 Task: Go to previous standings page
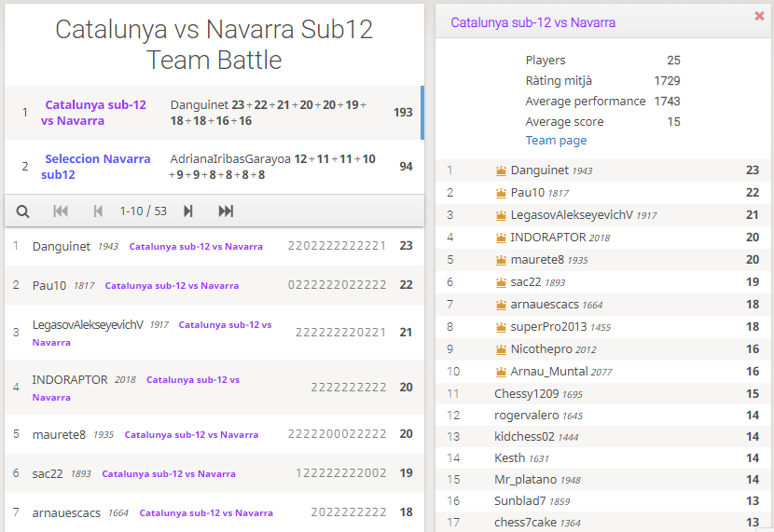pyautogui.click(x=98, y=211)
